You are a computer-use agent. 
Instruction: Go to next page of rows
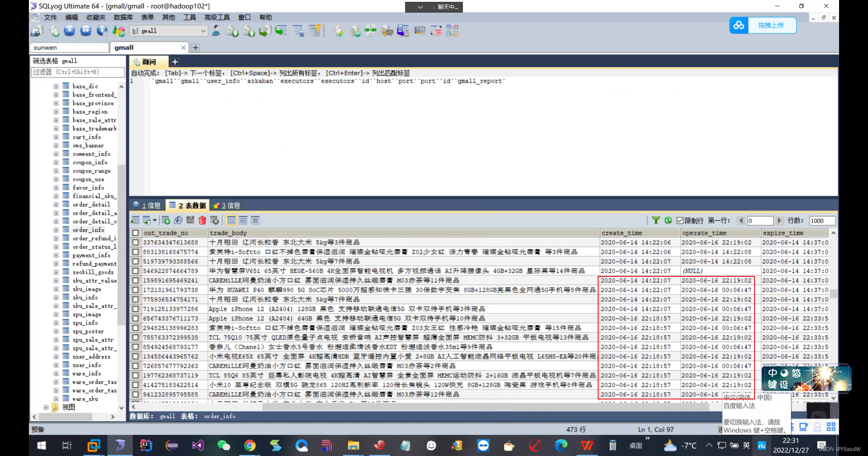coord(779,220)
